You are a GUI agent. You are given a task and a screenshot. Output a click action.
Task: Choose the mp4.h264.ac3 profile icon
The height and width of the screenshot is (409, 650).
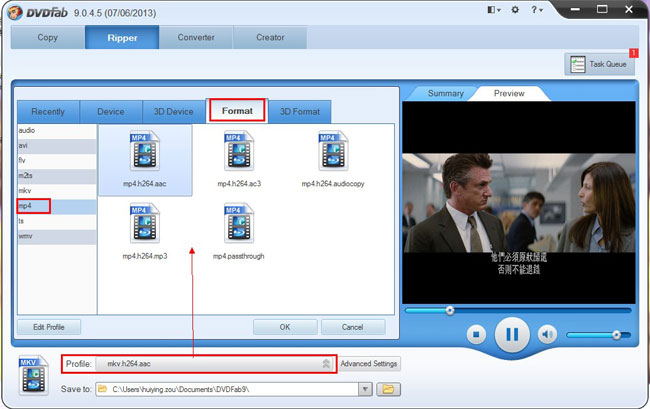239,150
